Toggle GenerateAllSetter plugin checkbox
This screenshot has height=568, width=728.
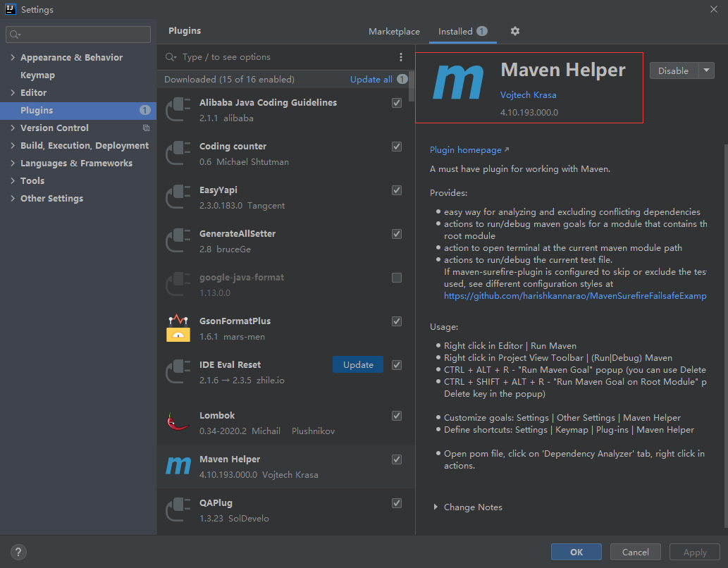click(397, 233)
